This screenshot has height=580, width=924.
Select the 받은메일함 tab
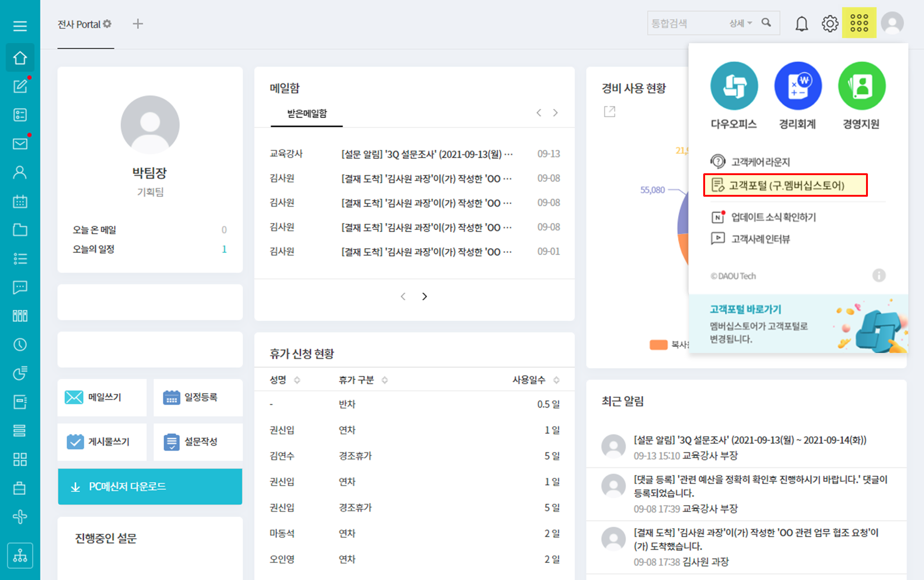coord(307,114)
